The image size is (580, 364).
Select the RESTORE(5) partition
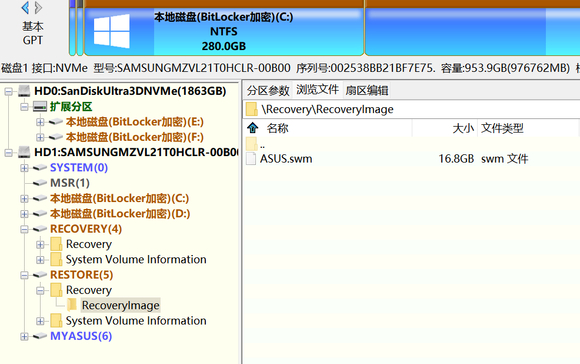coord(81,275)
